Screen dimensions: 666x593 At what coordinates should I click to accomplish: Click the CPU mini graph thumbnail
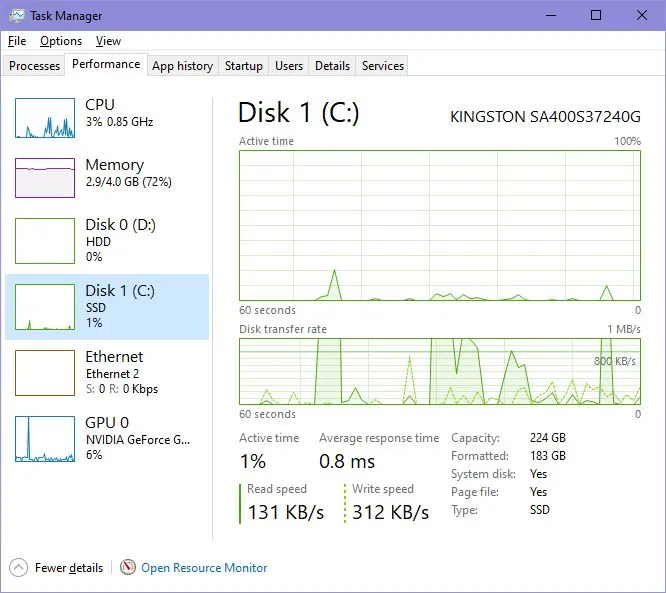[x=45, y=118]
